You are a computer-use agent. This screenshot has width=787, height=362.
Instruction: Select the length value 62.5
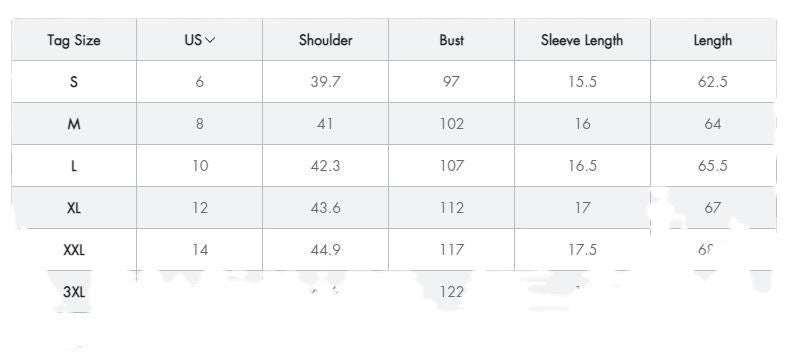pos(713,82)
